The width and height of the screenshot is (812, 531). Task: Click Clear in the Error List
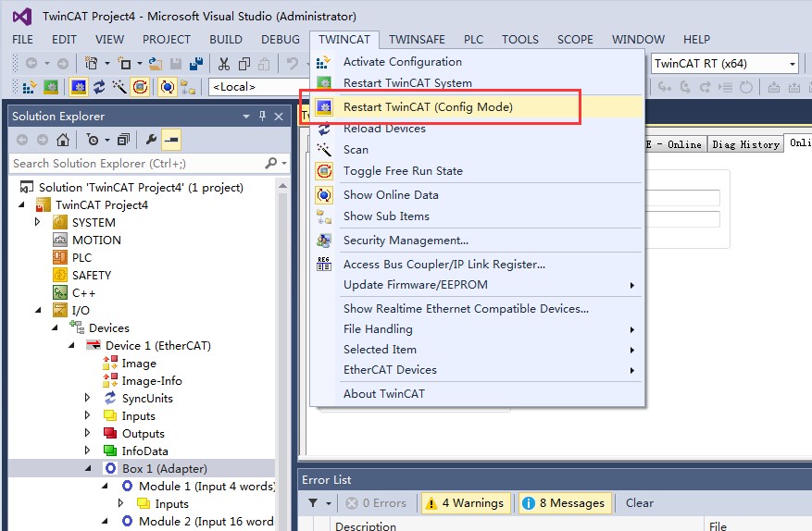tap(640, 503)
